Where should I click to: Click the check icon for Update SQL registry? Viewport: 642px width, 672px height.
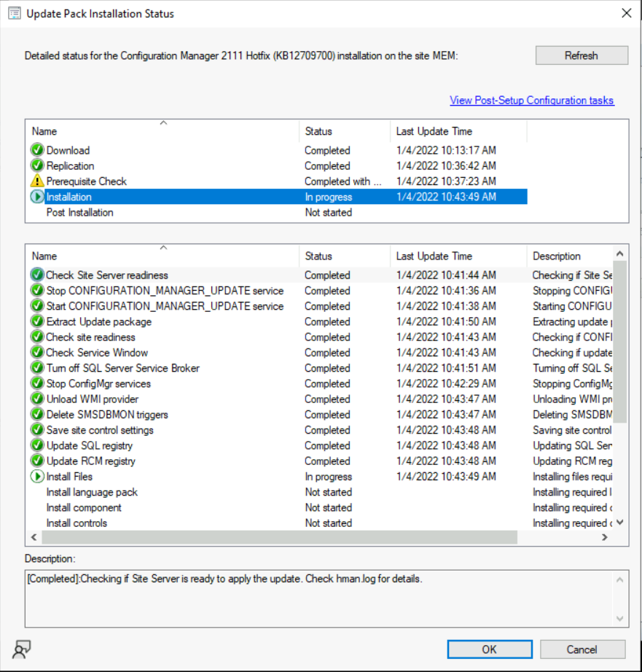[x=37, y=445]
